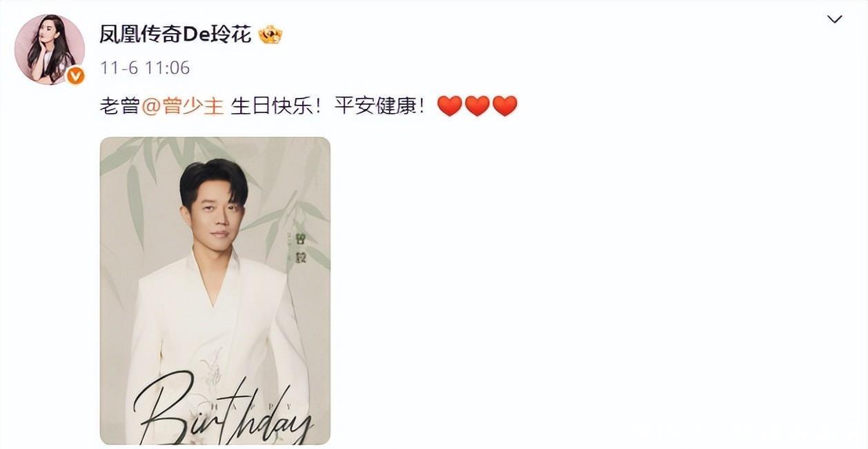The width and height of the screenshot is (868, 449).
Task: Click the middle red heart emoji
Action: click(477, 106)
